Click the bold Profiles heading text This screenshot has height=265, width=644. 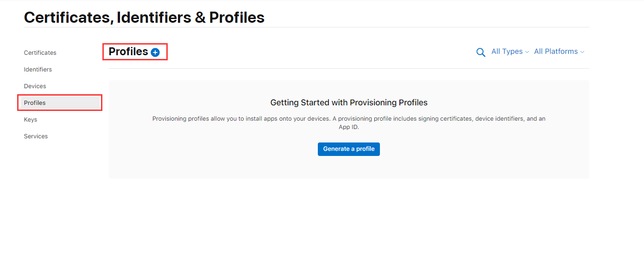point(128,52)
